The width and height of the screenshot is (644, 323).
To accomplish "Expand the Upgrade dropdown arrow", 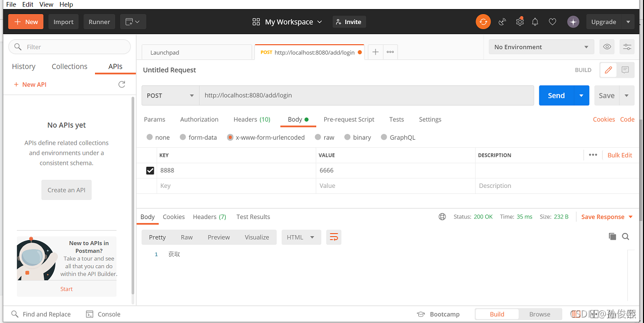I will pos(628,22).
